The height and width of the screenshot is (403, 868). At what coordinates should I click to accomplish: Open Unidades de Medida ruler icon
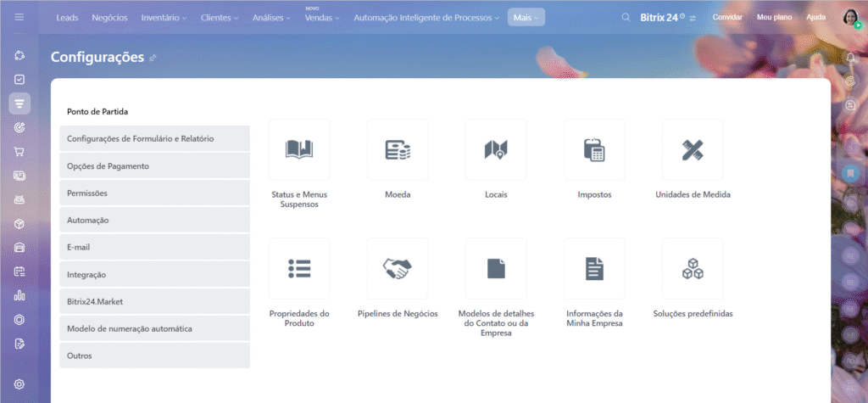(693, 150)
